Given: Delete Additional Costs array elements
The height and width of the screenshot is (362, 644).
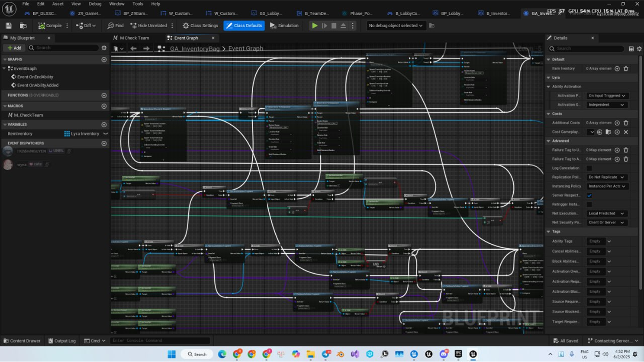Looking at the screenshot, I should [x=626, y=123].
